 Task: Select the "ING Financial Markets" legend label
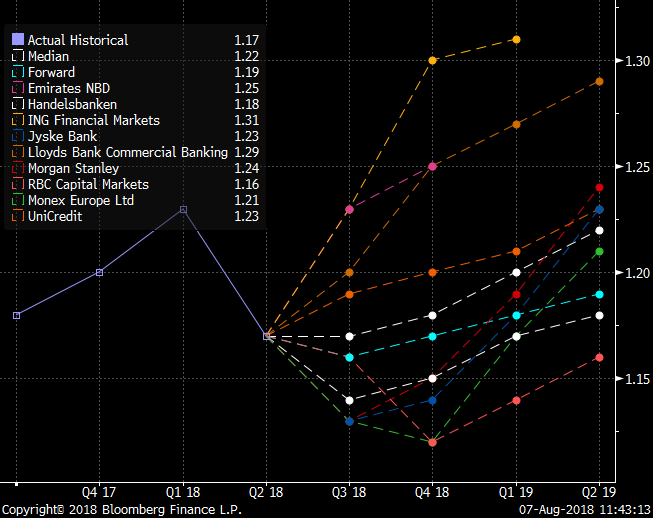click(94, 120)
